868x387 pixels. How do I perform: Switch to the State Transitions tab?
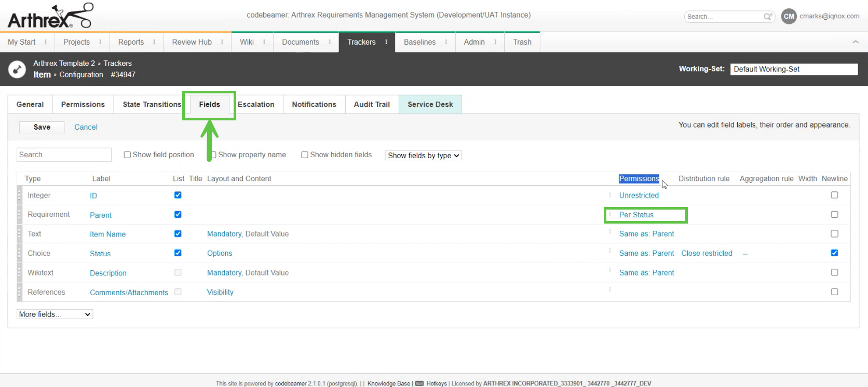[152, 104]
